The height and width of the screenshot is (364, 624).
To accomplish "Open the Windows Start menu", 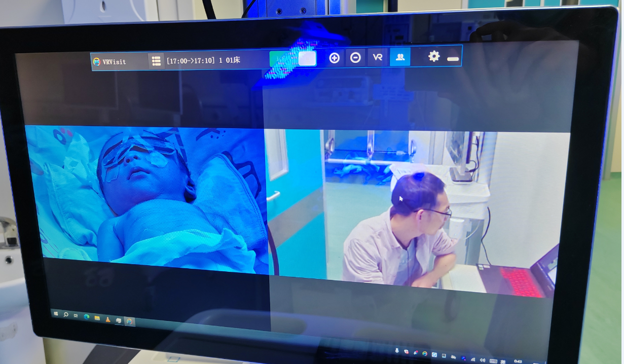I will pos(56,313).
